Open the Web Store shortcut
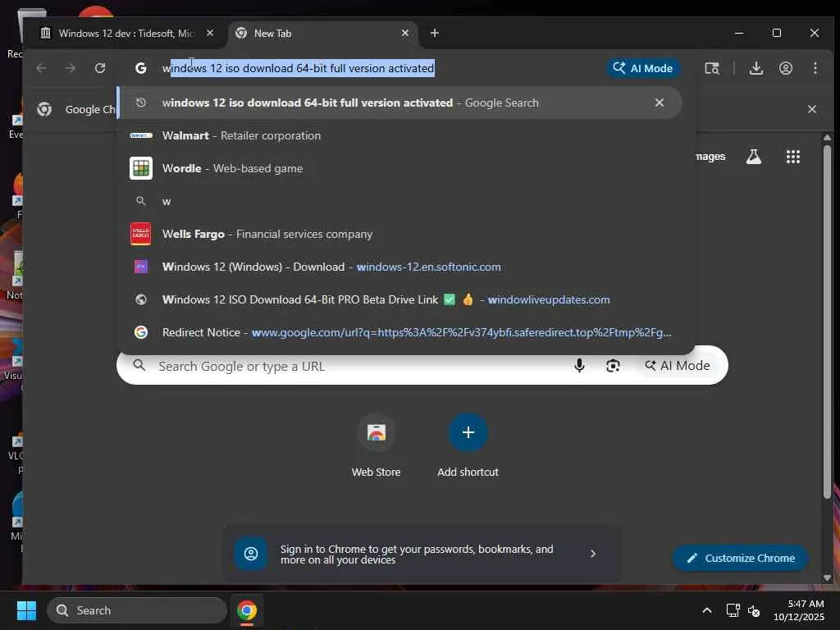 point(376,445)
